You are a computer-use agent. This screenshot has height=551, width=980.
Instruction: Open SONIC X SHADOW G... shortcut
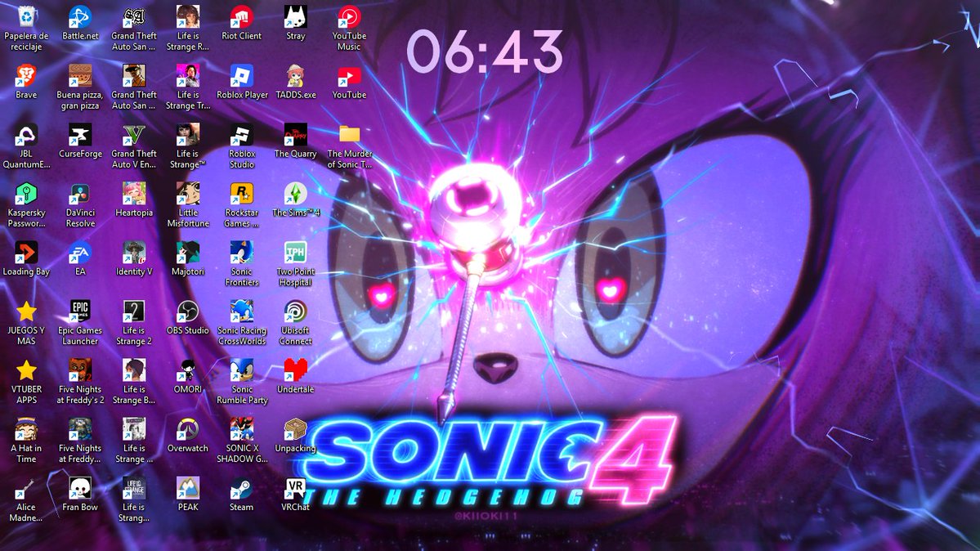tap(241, 430)
